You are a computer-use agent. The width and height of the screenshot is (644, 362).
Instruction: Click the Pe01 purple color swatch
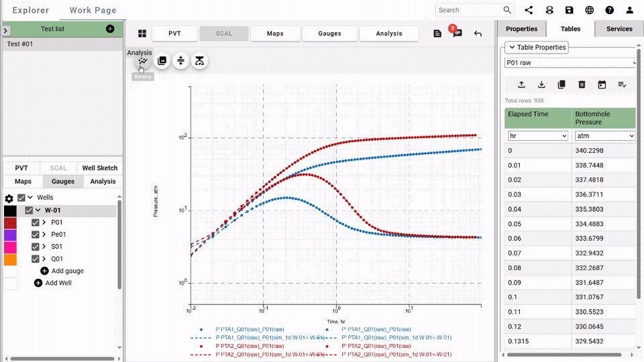pyautogui.click(x=10, y=235)
